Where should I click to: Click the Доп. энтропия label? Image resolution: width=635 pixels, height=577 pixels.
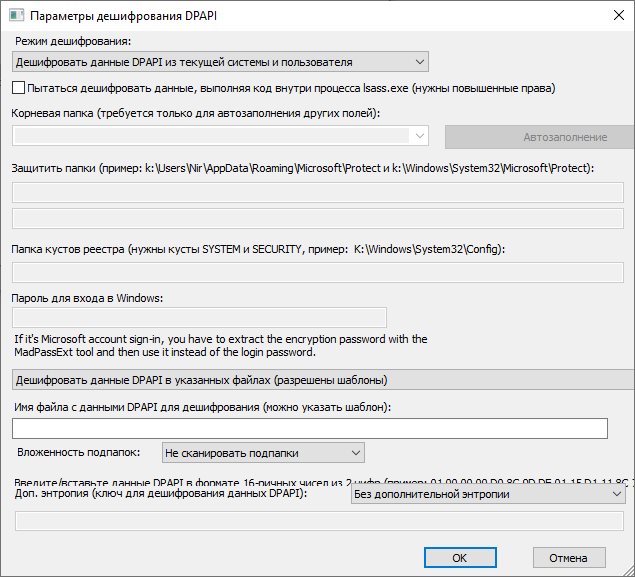tap(161, 493)
